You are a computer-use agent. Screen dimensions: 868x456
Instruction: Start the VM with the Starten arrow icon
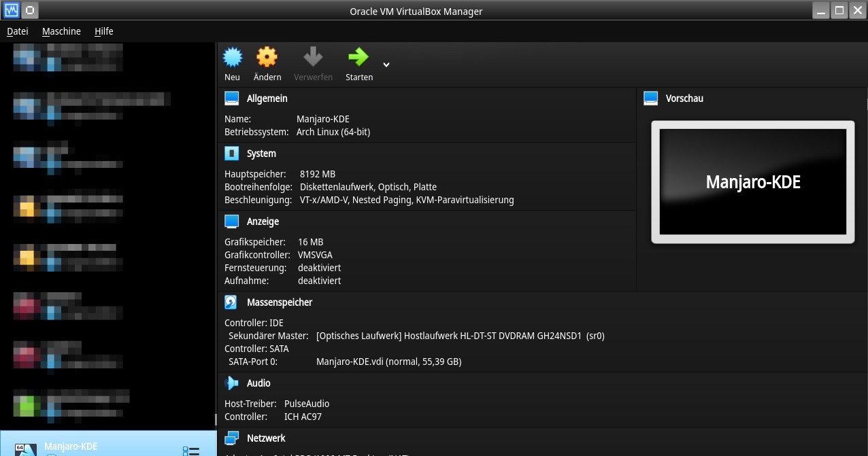[358, 56]
